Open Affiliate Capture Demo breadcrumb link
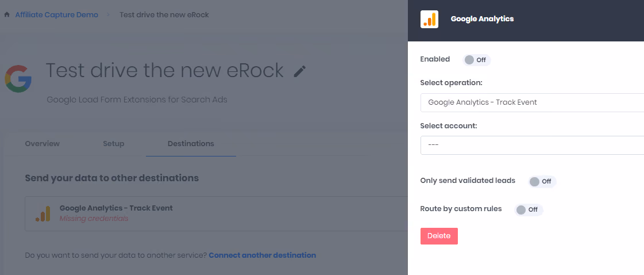 point(57,15)
